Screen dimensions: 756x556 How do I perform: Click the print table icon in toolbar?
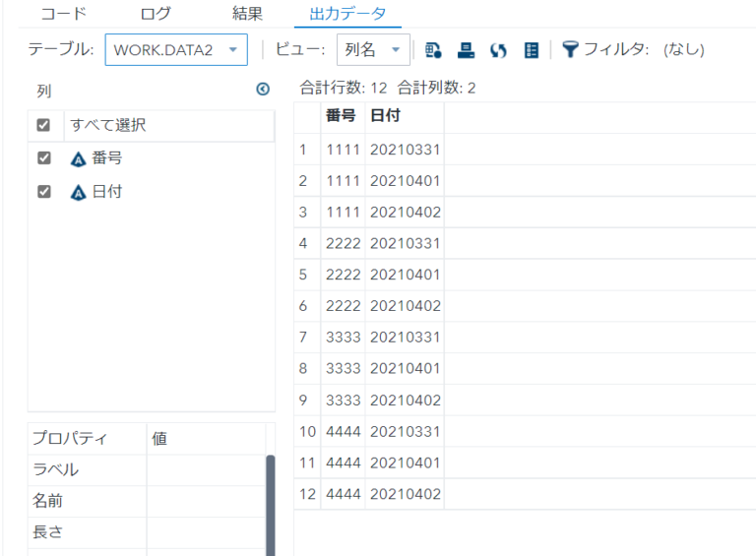(x=467, y=49)
